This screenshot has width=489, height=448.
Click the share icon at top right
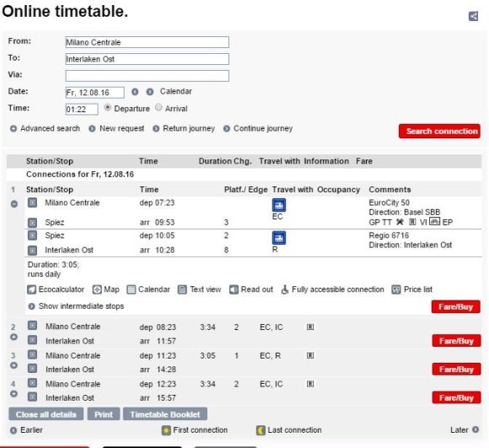pyautogui.click(x=473, y=16)
